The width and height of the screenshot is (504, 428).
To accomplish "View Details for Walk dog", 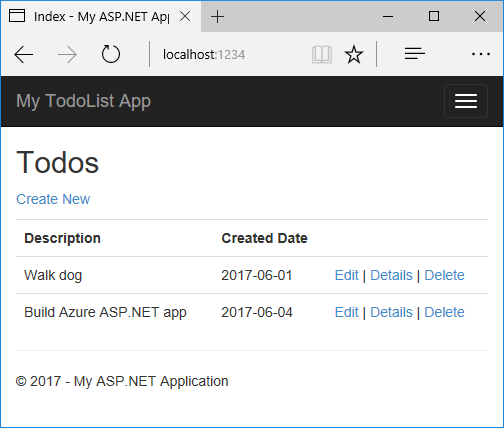I will coord(391,275).
